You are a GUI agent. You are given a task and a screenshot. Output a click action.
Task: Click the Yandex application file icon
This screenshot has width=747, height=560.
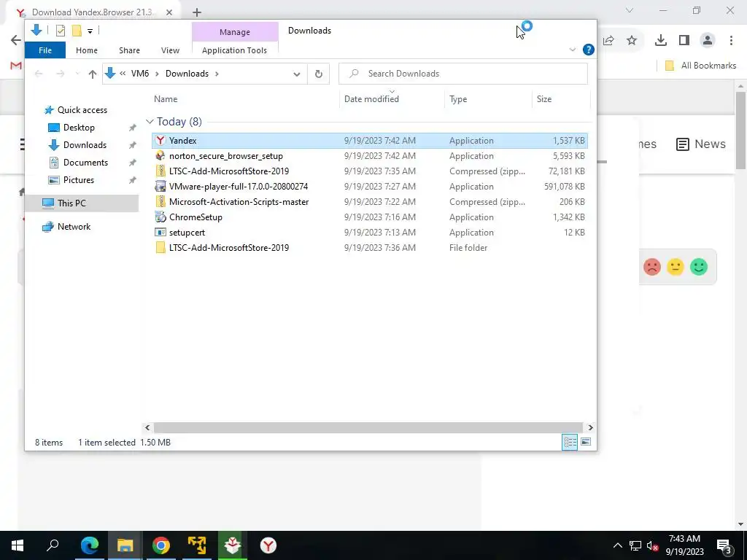click(x=160, y=141)
